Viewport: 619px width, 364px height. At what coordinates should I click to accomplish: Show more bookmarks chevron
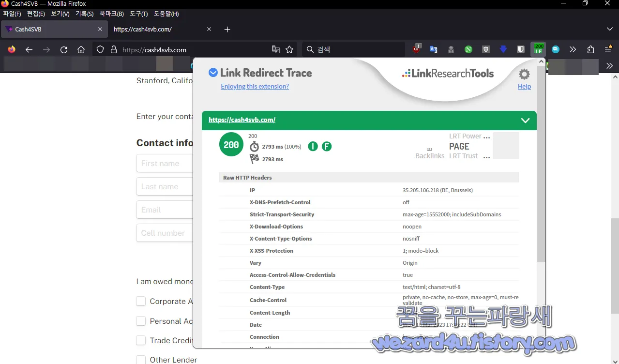coord(609,66)
